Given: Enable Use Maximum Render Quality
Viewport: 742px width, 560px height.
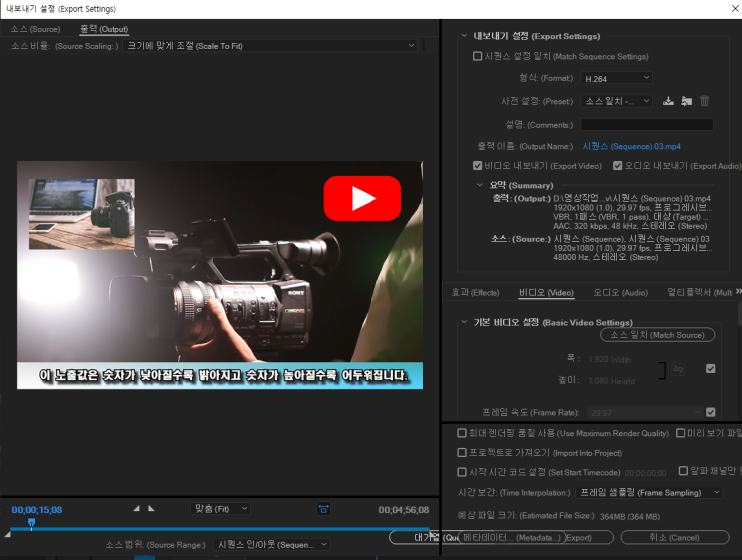Looking at the screenshot, I should (x=462, y=433).
